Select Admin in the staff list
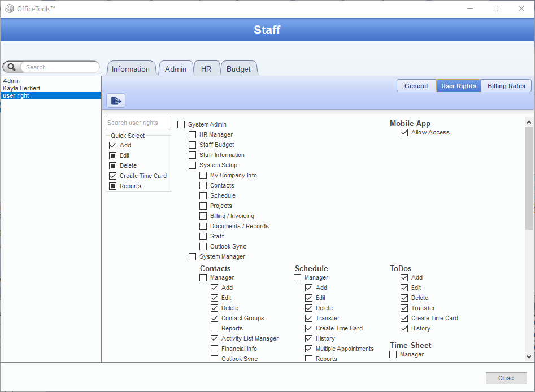The image size is (535, 392). pyautogui.click(x=50, y=81)
